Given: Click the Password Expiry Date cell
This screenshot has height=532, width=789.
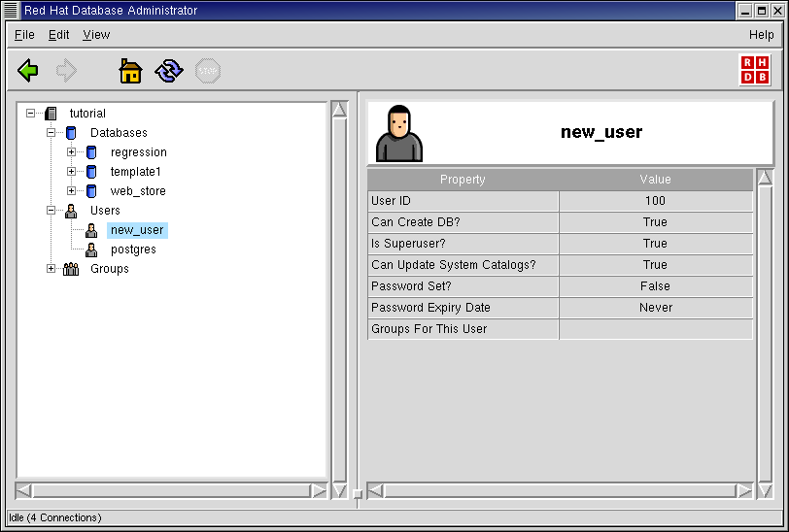Looking at the screenshot, I should click(463, 308).
